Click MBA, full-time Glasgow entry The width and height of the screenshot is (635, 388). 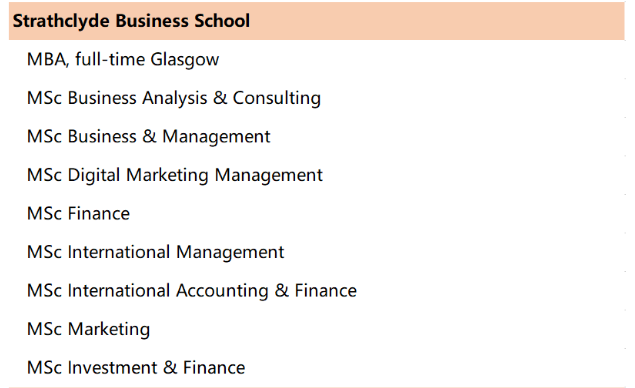point(317,59)
